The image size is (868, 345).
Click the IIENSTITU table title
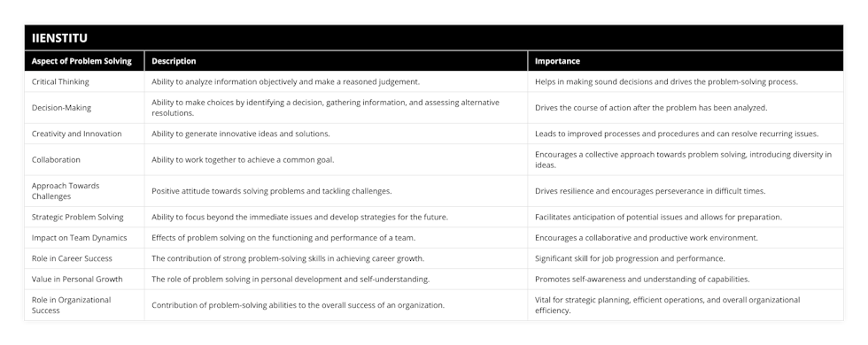coord(59,37)
